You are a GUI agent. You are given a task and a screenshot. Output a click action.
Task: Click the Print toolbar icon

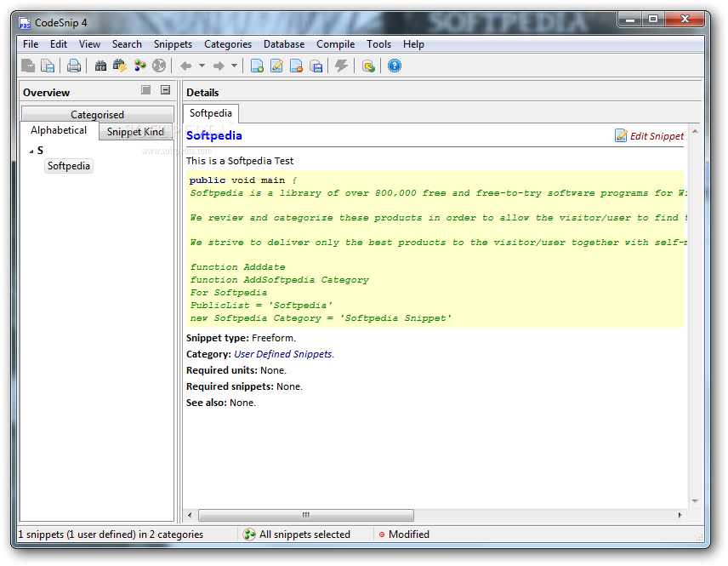coord(73,66)
